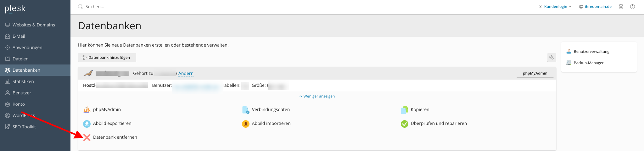Click the phpMyAdmin button in database header
Viewport: 644px width, 151px height.
coord(535,73)
